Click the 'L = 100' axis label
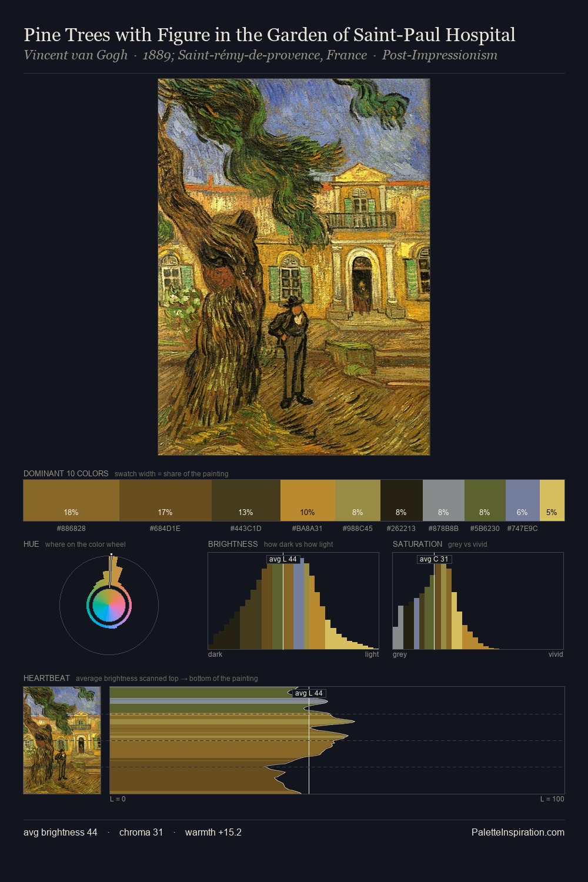 (552, 799)
